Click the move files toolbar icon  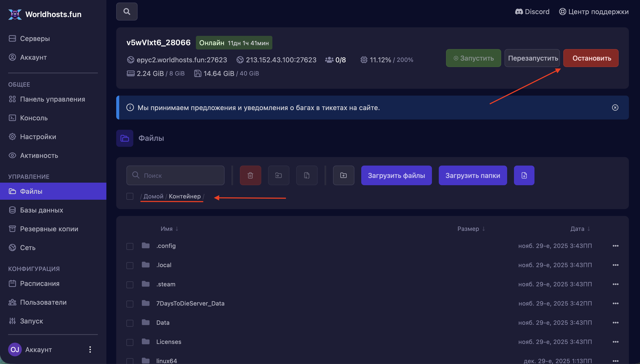click(279, 175)
